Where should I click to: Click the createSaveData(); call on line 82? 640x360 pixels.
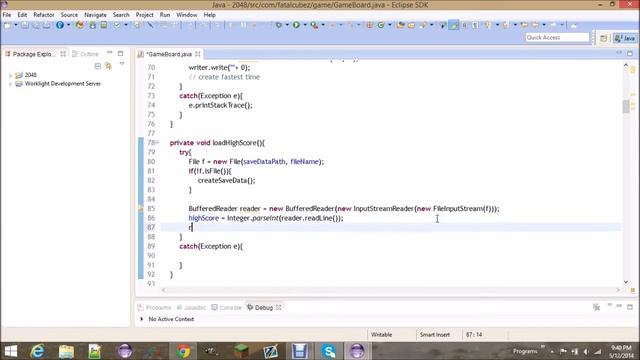(226, 180)
